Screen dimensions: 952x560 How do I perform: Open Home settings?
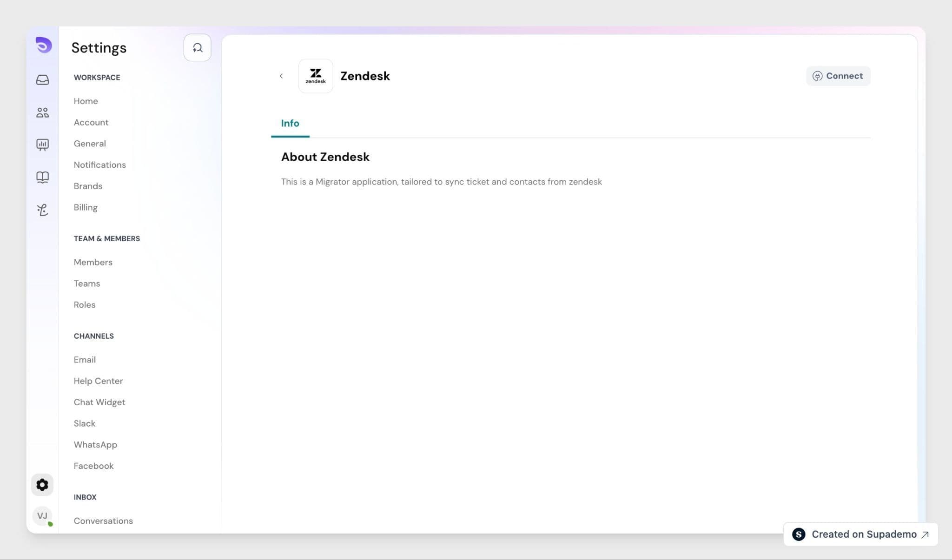[86, 101]
